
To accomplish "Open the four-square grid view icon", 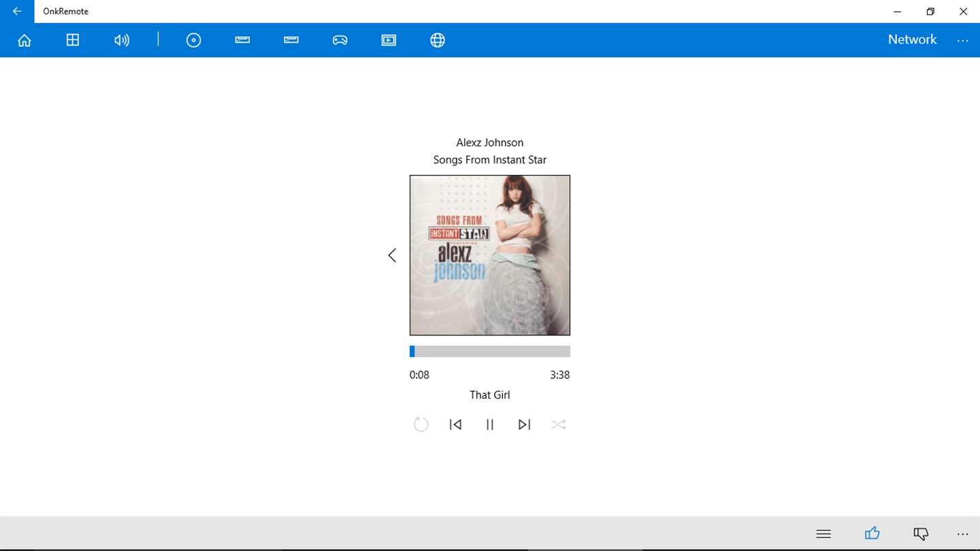I will pos(73,40).
